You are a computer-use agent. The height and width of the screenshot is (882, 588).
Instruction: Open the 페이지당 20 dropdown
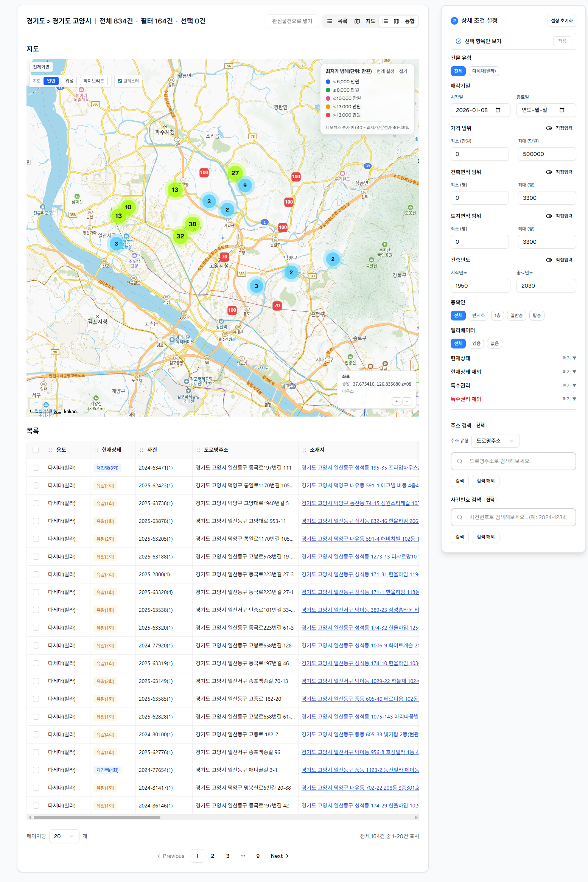[64, 836]
